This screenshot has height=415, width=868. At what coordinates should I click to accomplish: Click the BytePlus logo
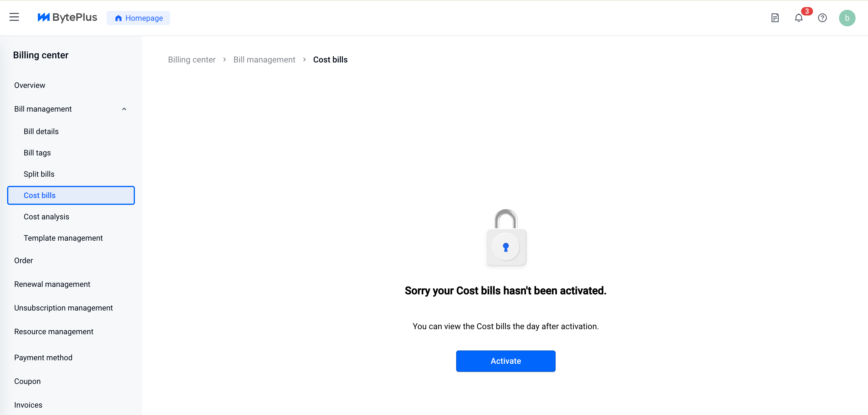pos(67,17)
